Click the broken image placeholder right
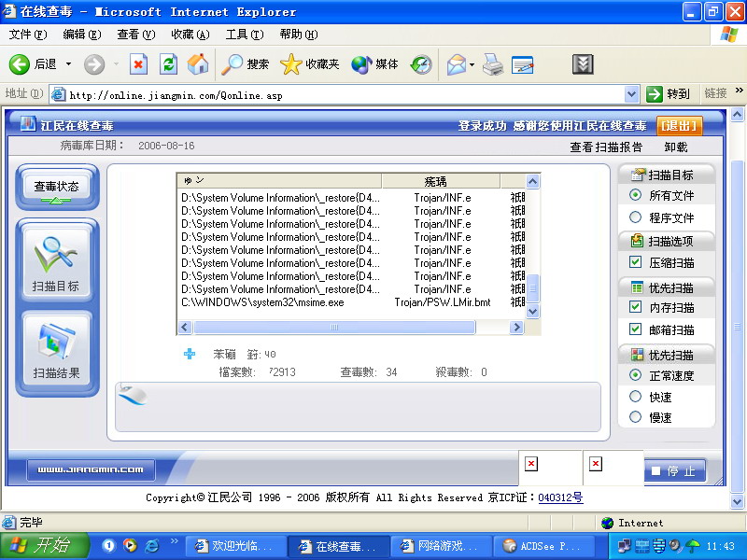The image size is (747, 560). point(596,463)
